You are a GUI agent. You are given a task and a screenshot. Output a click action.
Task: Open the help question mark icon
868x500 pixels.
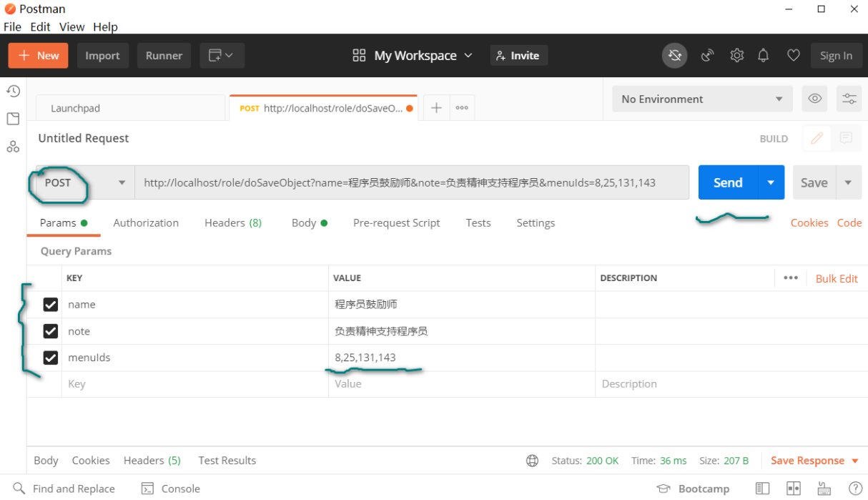[854, 489]
